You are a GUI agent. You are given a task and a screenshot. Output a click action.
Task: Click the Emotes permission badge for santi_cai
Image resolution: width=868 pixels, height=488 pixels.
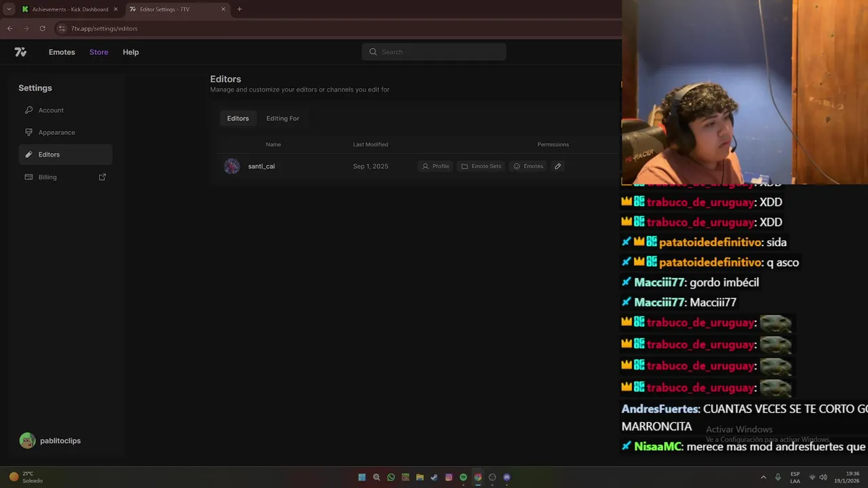pyautogui.click(x=528, y=166)
